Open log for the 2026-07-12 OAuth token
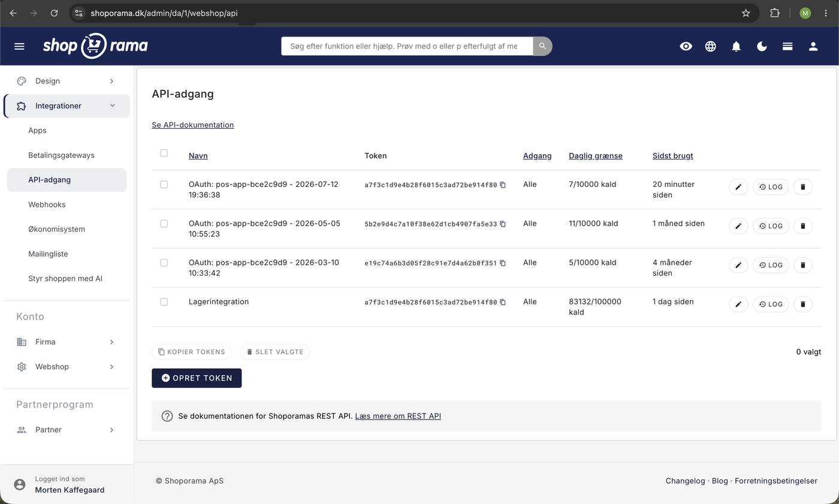Image resolution: width=839 pixels, height=504 pixels. coord(771,187)
